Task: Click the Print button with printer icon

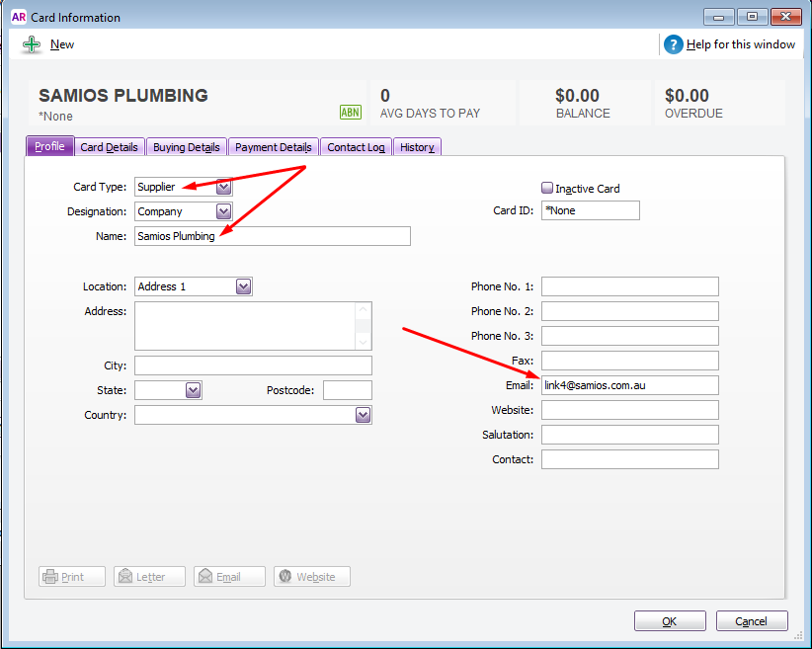Action: pyautogui.click(x=72, y=577)
